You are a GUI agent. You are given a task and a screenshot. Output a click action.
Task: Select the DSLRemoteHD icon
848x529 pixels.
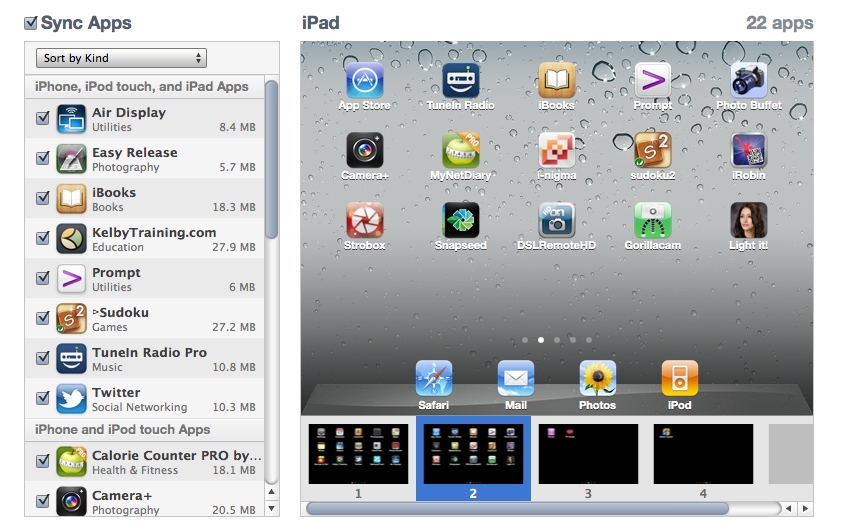pos(556,220)
